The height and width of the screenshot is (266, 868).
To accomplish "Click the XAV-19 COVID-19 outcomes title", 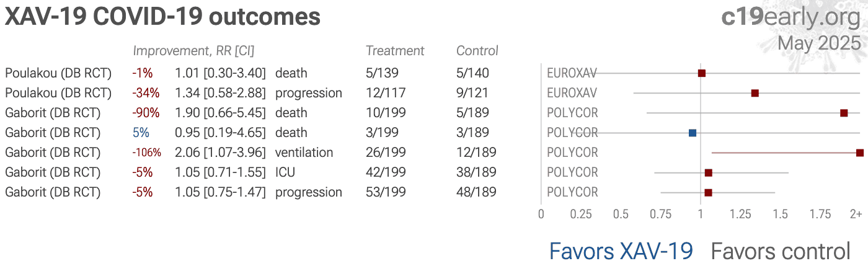I will point(162,17).
